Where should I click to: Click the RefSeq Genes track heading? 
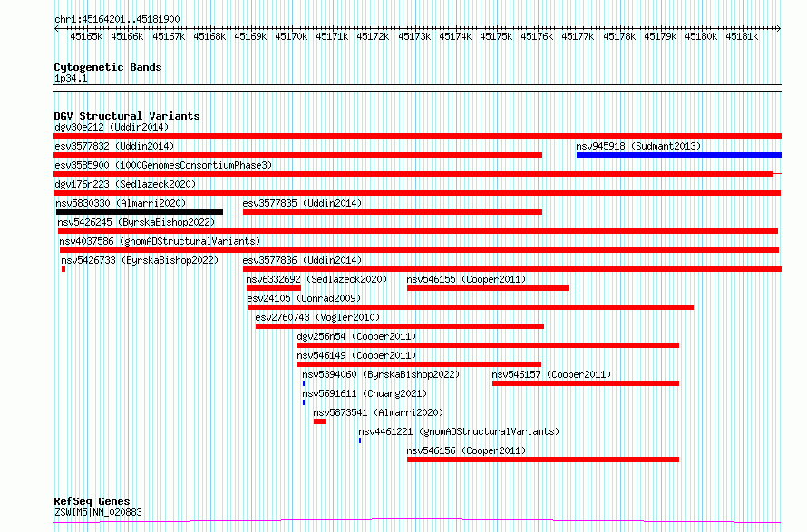92,501
